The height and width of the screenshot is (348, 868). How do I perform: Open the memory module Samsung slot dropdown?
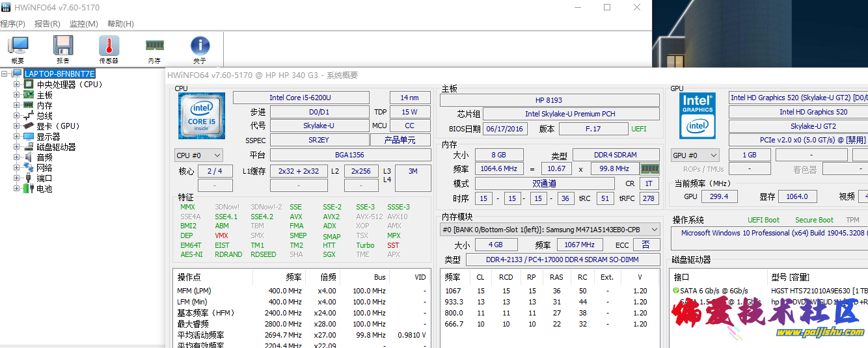click(550, 230)
